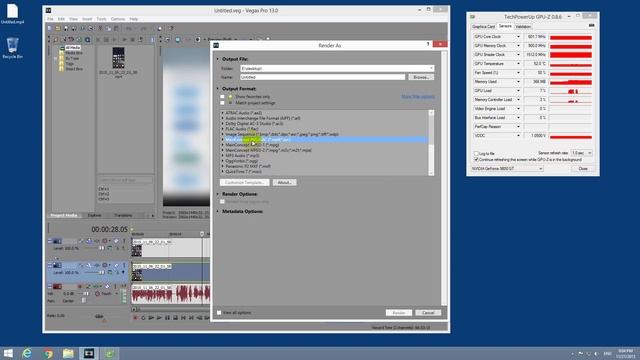
Task: Switch to the Validation tab in GPU-Z
Action: tap(523, 27)
